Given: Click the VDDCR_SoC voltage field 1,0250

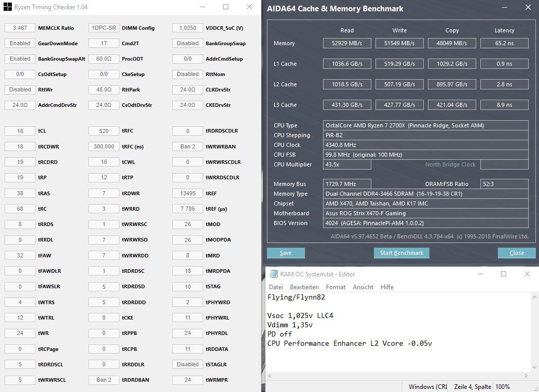Looking at the screenshot, I should click(188, 28).
